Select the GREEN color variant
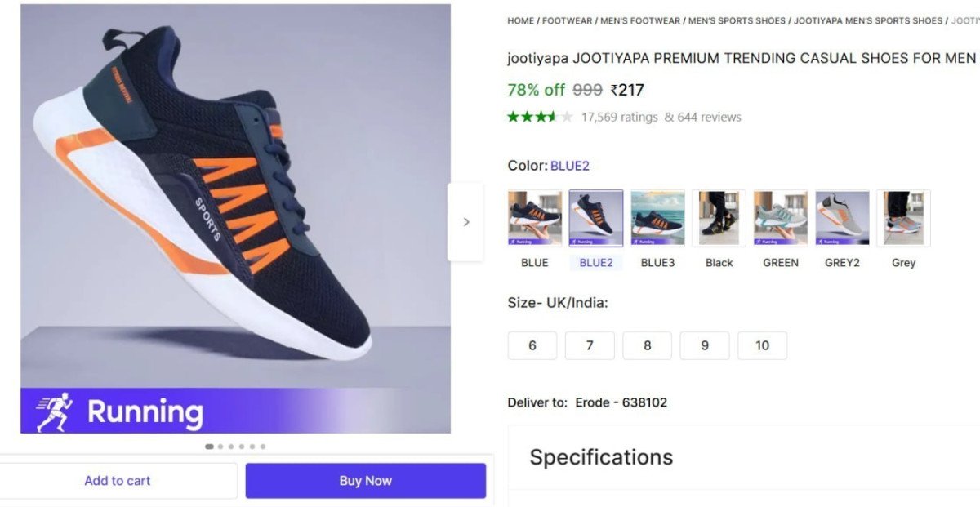The height and width of the screenshot is (507, 980). 780,217
